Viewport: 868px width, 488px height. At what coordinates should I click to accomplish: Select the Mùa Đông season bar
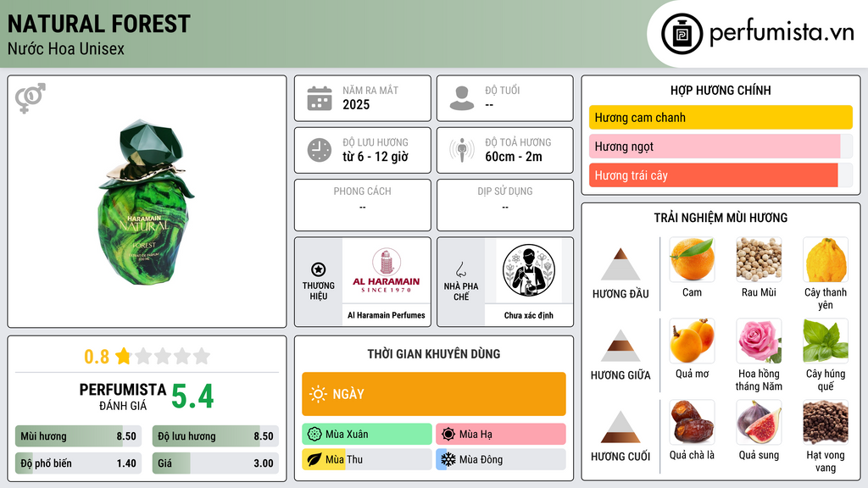point(501,459)
